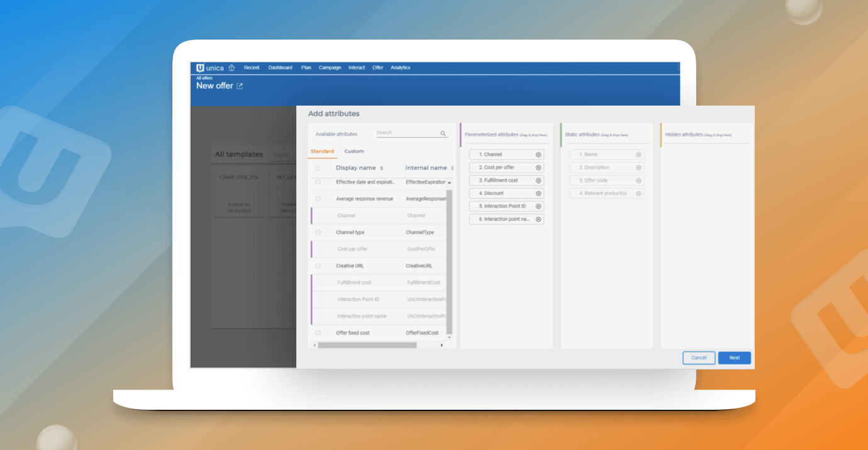Go to the home icon
Image resolution: width=868 pixels, height=450 pixels.
tap(231, 68)
